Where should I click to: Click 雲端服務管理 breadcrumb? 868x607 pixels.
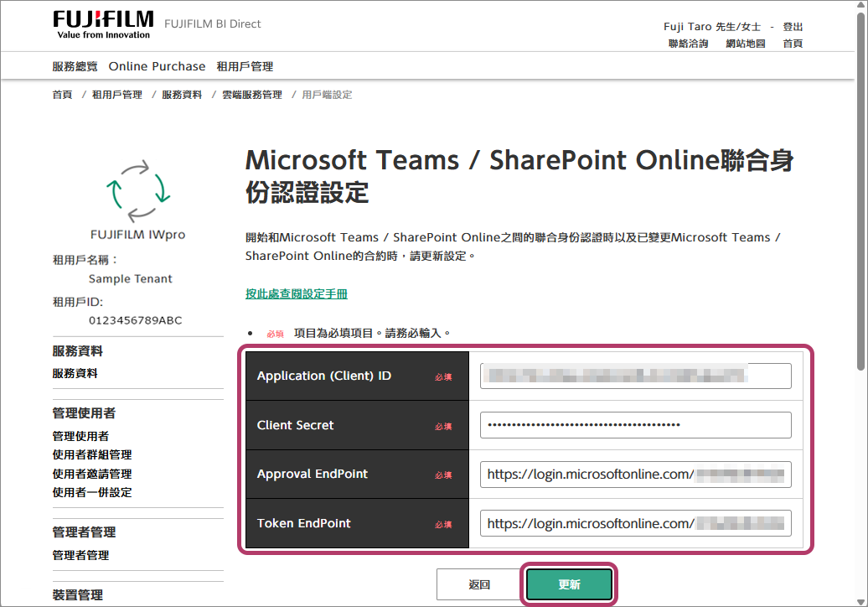tap(252, 95)
